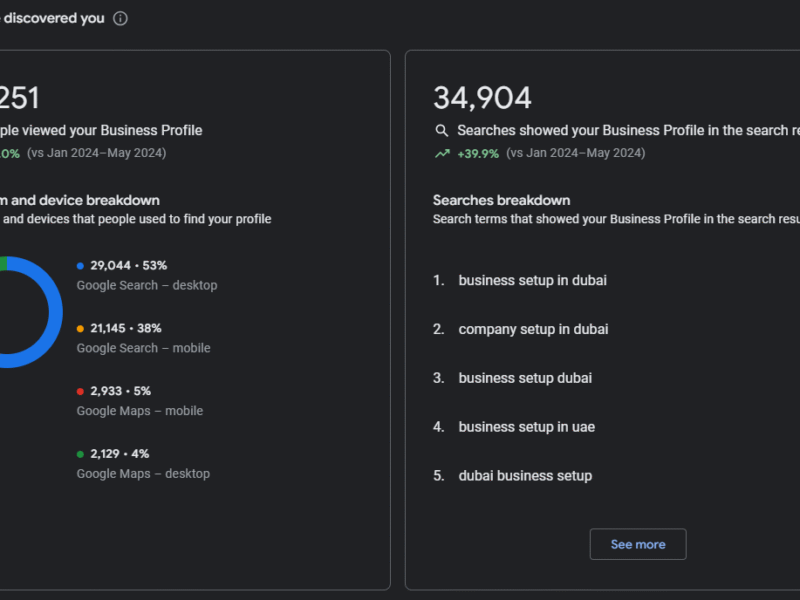Choose the business setup in uae term
The height and width of the screenshot is (600, 800).
[526, 427]
